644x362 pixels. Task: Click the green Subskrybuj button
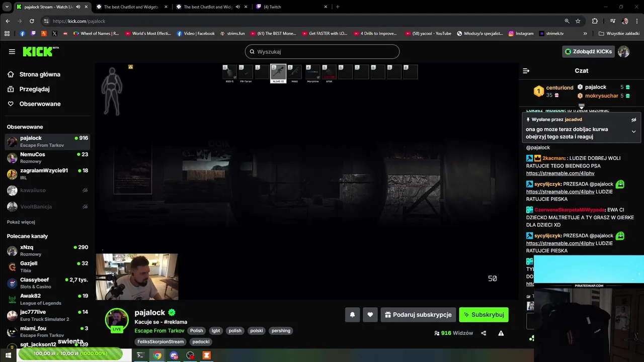(484, 315)
